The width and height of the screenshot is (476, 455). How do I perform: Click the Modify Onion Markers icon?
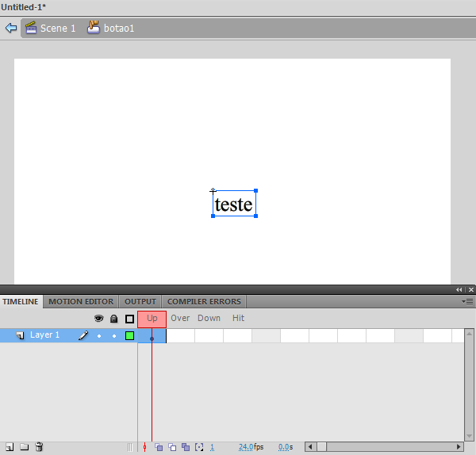point(199,447)
